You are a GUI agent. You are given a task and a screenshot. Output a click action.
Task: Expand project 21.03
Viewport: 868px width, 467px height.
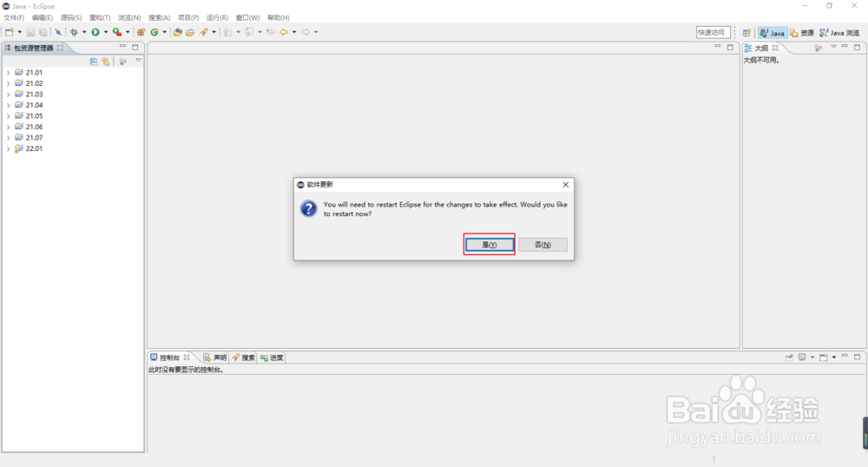click(9, 95)
